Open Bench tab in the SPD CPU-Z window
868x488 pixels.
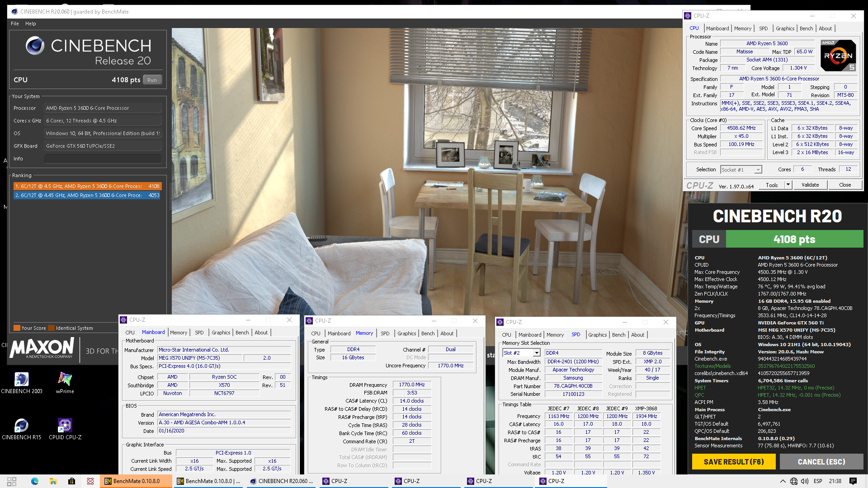tap(619, 335)
